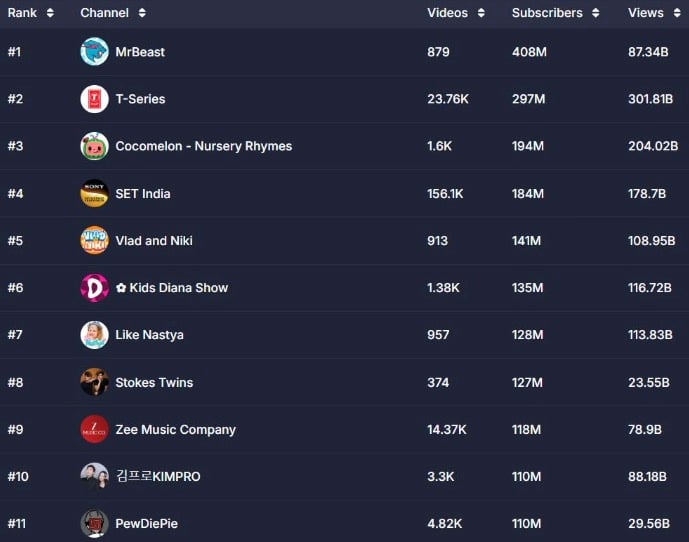
Task: Sort by Subscribers column arrows
Action: (595, 13)
